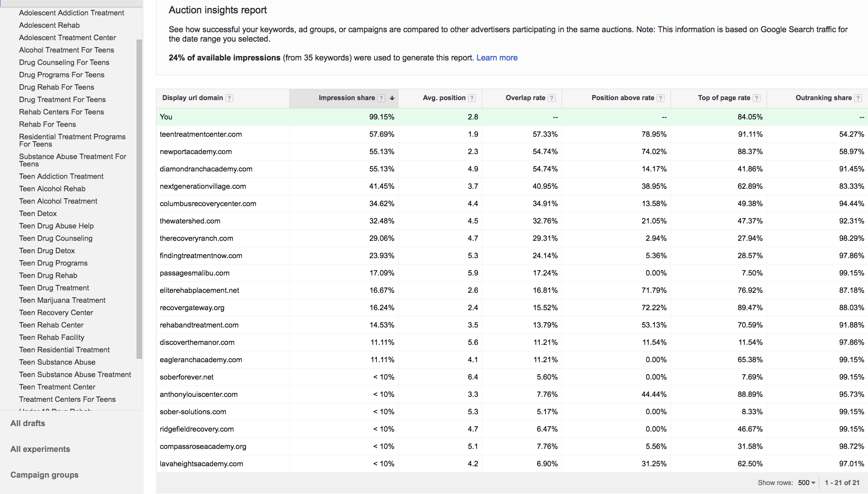Image resolution: width=868 pixels, height=494 pixels.
Task: Select Rehab For Teens ad group
Action: coord(48,124)
